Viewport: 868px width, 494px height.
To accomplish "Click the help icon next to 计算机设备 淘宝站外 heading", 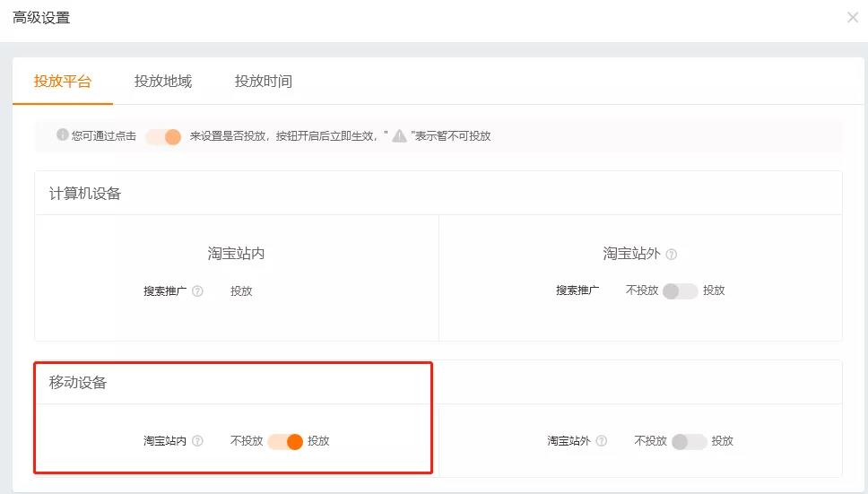I will coord(671,255).
